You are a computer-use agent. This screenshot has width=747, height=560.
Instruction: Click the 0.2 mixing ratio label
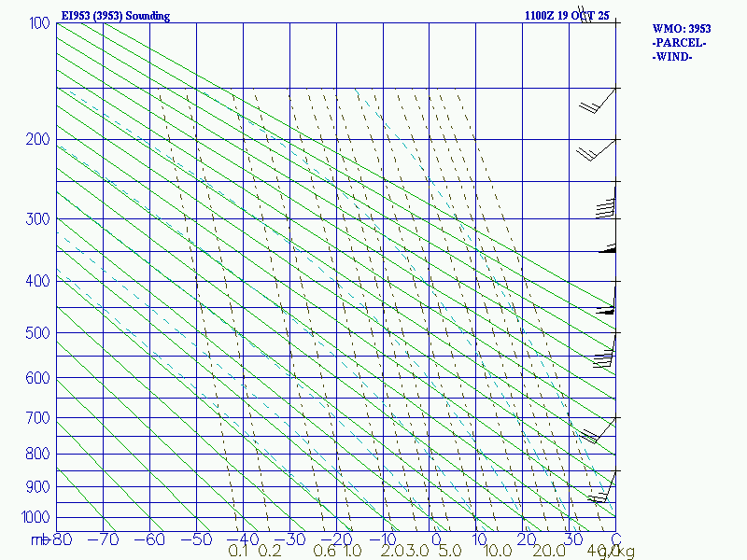point(270,552)
